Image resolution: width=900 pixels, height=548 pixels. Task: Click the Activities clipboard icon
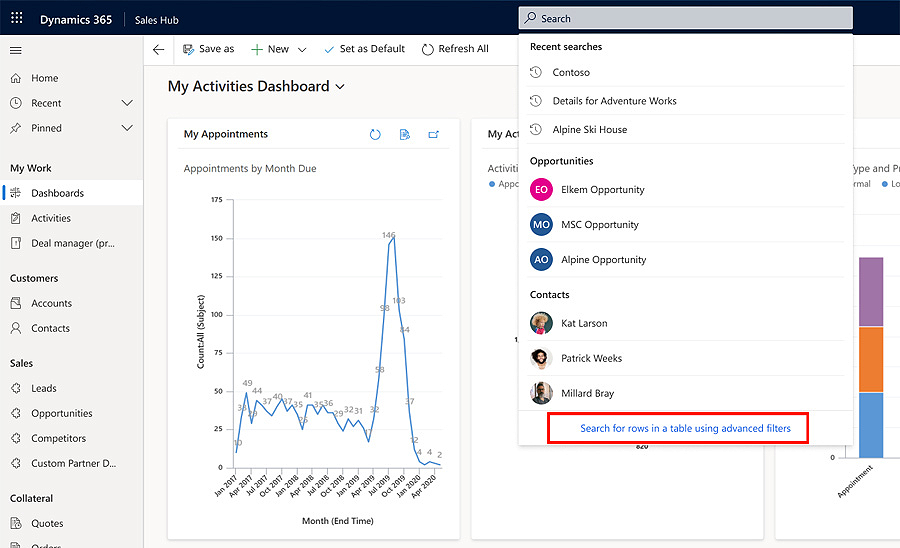[16, 218]
